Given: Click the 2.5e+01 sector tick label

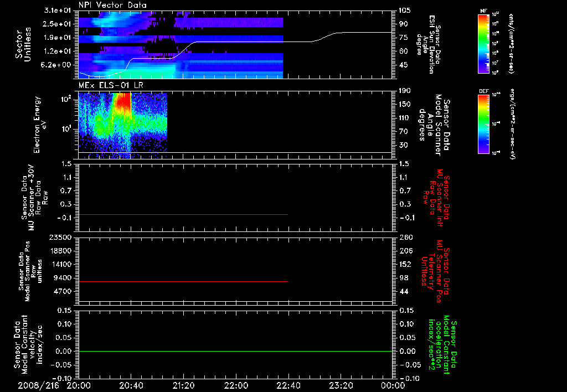Looking at the screenshot, I should point(57,24).
